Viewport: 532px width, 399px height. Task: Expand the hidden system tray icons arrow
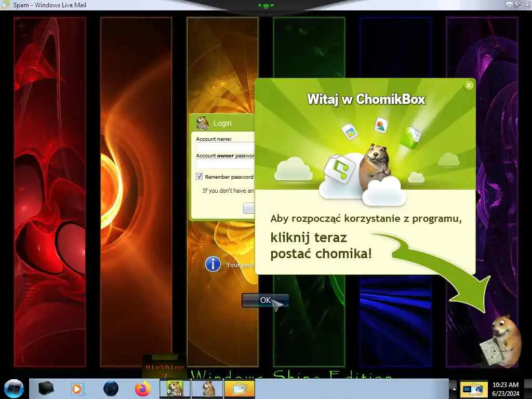(454, 389)
